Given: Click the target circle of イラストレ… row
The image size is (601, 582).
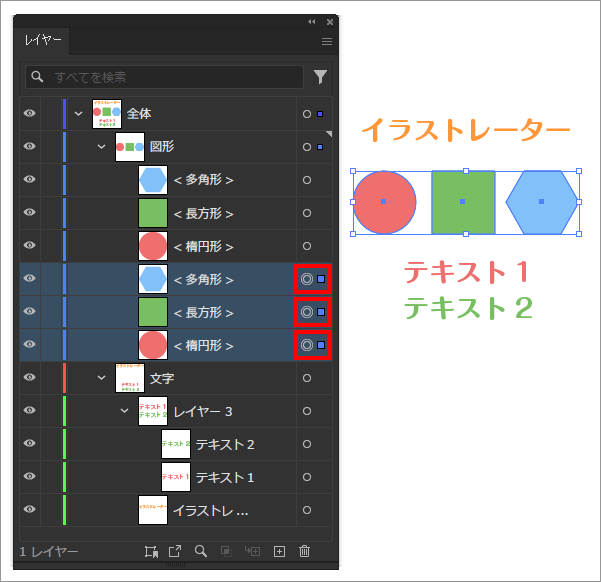Looking at the screenshot, I should click(x=307, y=510).
